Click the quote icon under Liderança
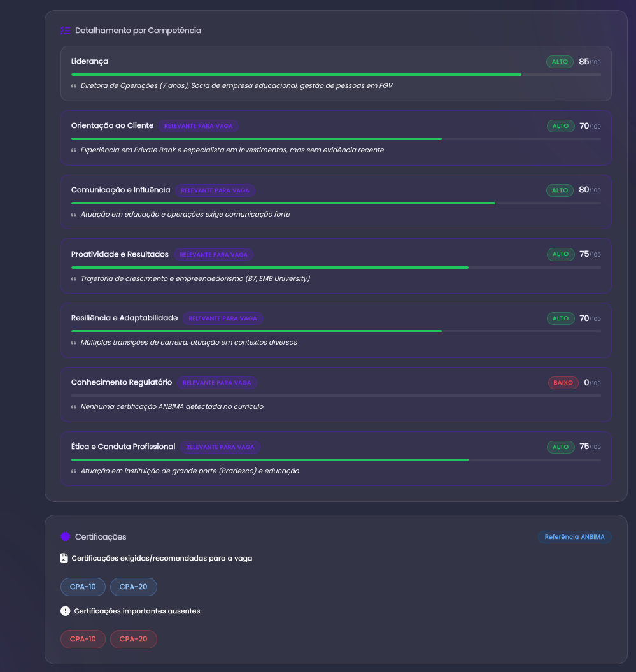 74,86
